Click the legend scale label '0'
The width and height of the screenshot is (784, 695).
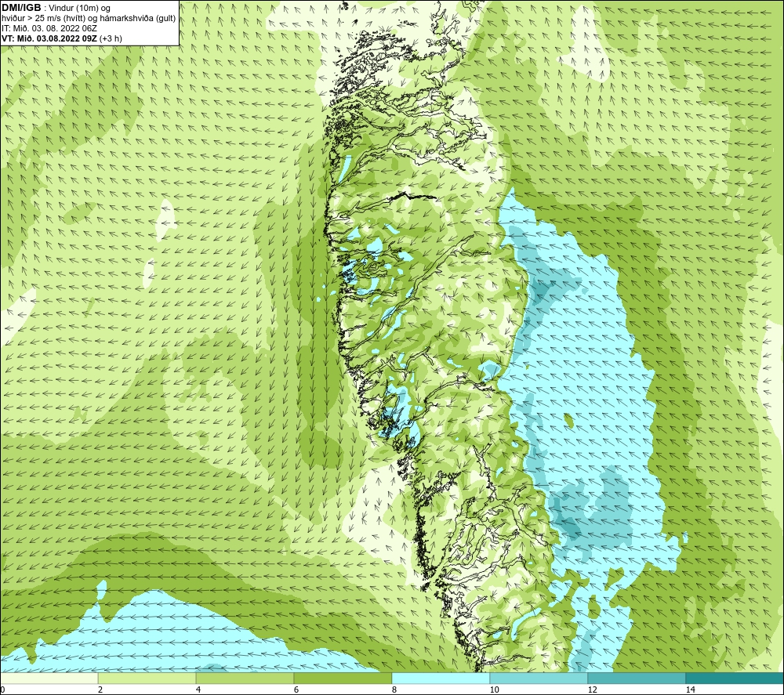(2, 690)
